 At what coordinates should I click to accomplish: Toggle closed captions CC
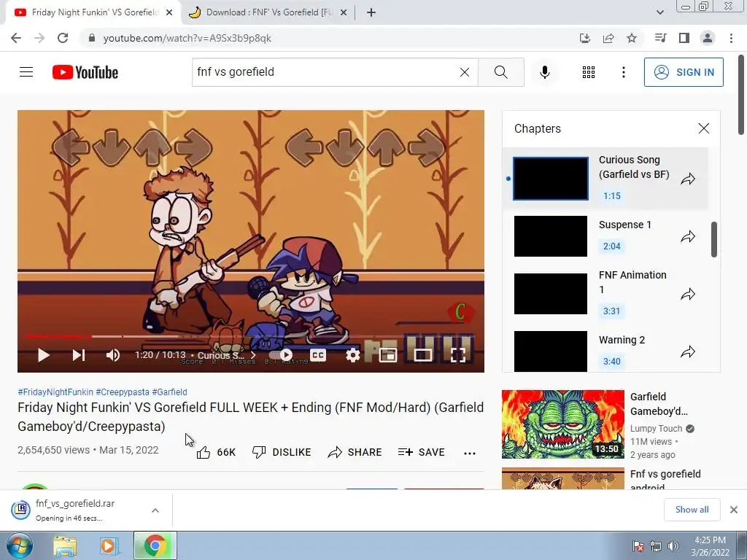[318, 355]
